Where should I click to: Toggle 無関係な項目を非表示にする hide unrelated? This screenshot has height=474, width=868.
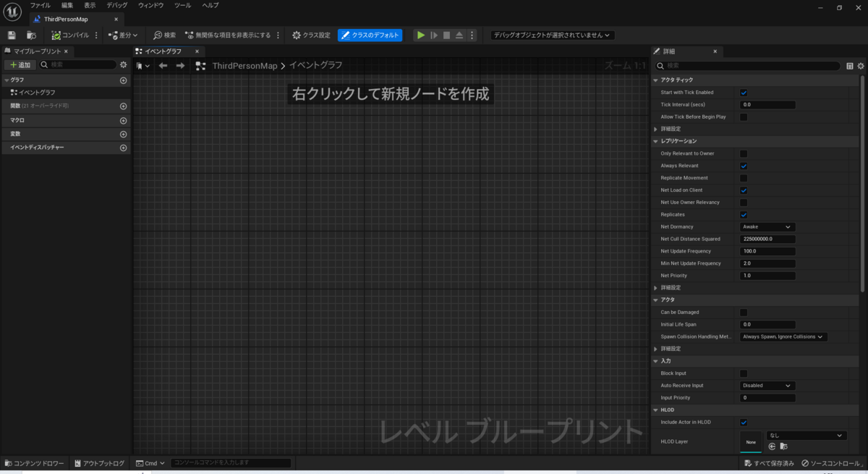228,35
